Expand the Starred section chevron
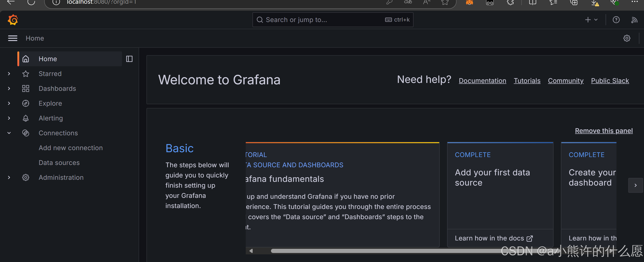Viewport: 644px width, 262px height. 9,74
